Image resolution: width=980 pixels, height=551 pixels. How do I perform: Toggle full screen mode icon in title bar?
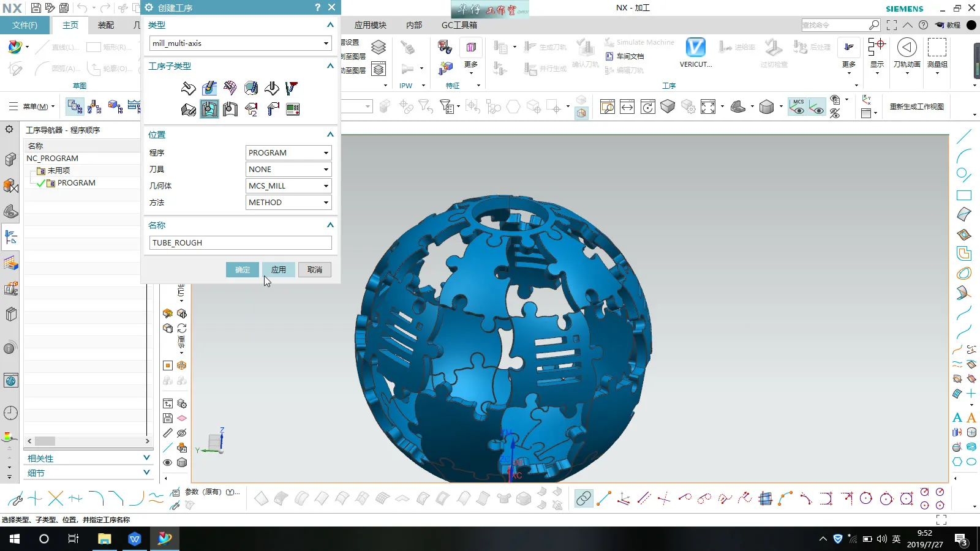[x=892, y=25]
